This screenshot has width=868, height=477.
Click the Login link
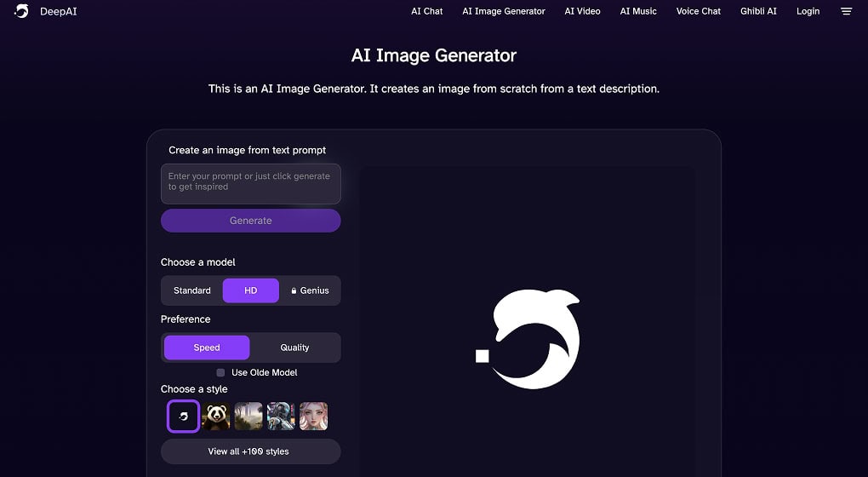pyautogui.click(x=808, y=11)
